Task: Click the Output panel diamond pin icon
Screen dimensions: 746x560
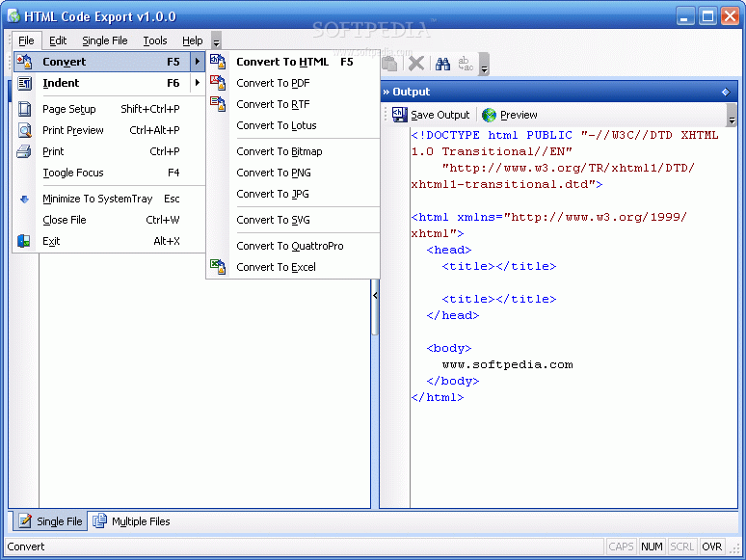Action: pyautogui.click(x=726, y=92)
